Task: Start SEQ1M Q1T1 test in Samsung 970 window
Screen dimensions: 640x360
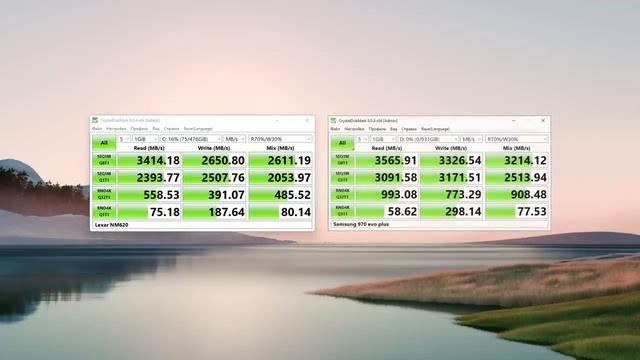Action: click(342, 177)
